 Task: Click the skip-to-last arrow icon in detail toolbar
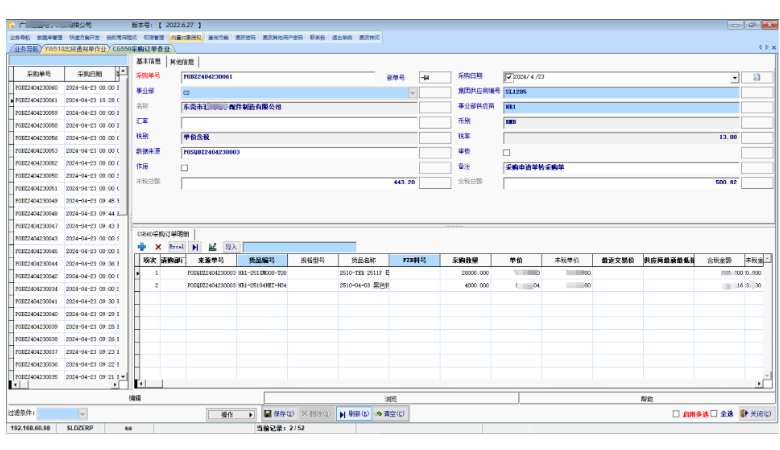(x=195, y=247)
